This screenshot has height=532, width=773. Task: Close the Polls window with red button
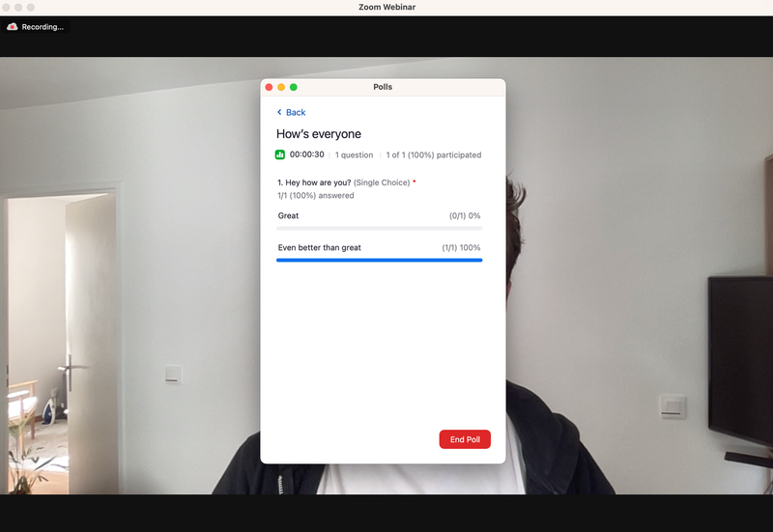click(x=270, y=87)
